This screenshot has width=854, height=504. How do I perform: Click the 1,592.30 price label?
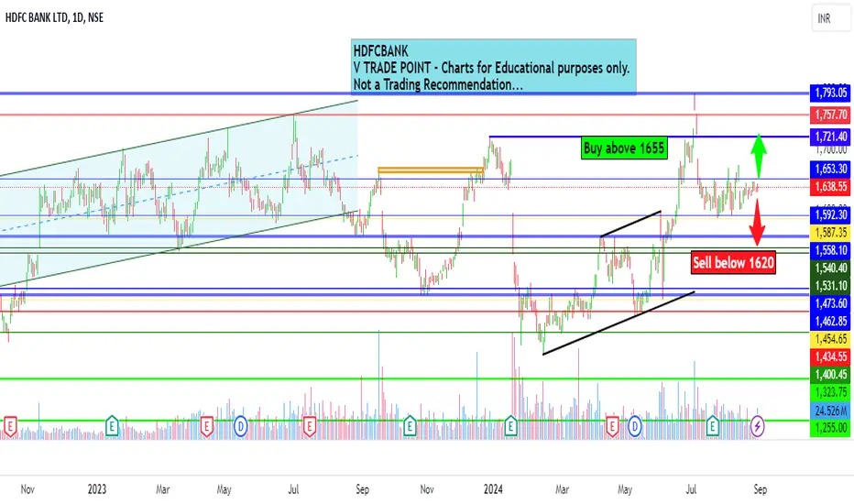click(830, 214)
